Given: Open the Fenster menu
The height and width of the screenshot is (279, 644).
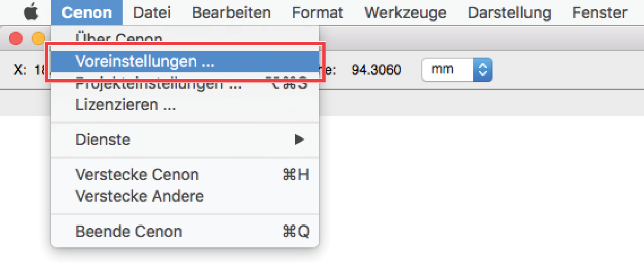Looking at the screenshot, I should tap(600, 13).
